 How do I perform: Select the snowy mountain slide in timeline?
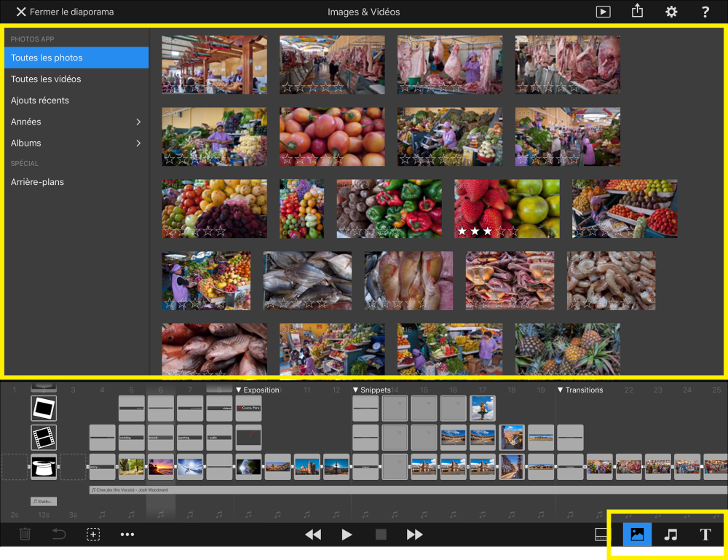(x=190, y=467)
